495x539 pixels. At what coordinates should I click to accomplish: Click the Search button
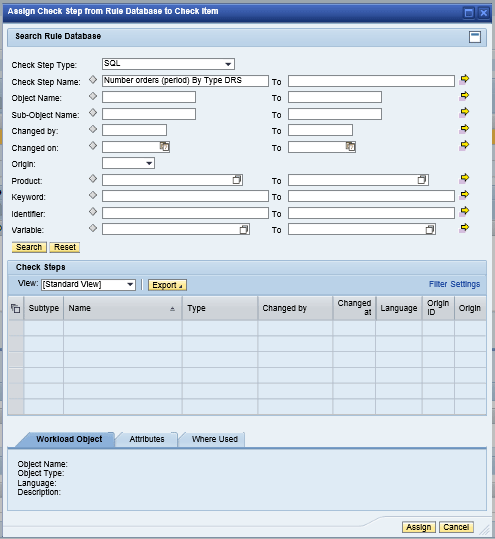29,247
